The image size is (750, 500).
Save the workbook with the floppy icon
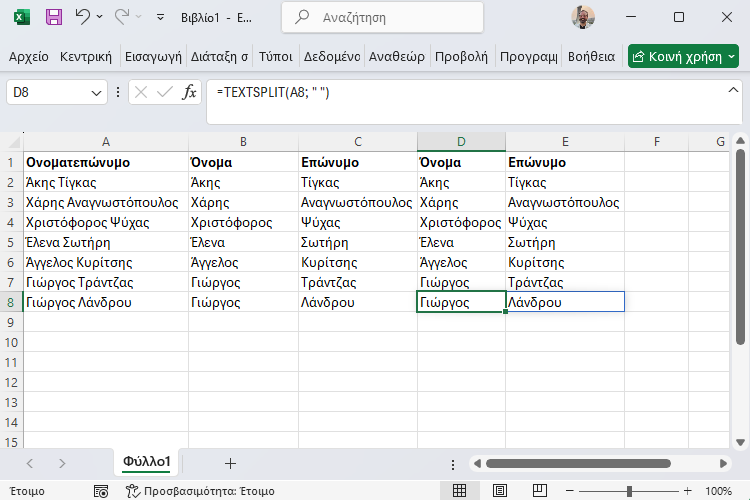coord(54,18)
